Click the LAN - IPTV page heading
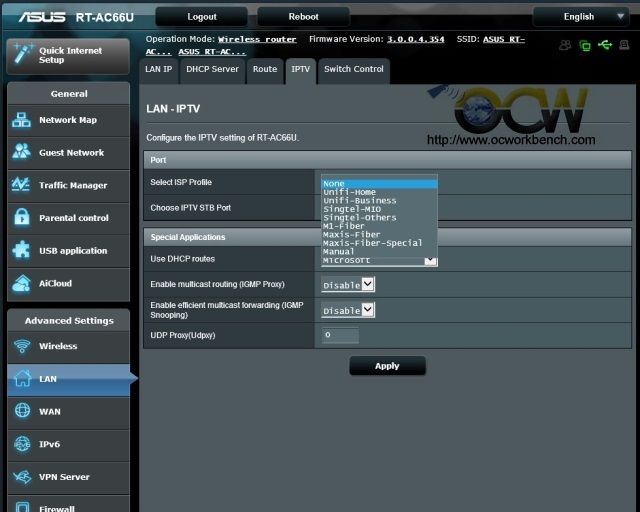This screenshot has width=640, height=512. [173, 109]
